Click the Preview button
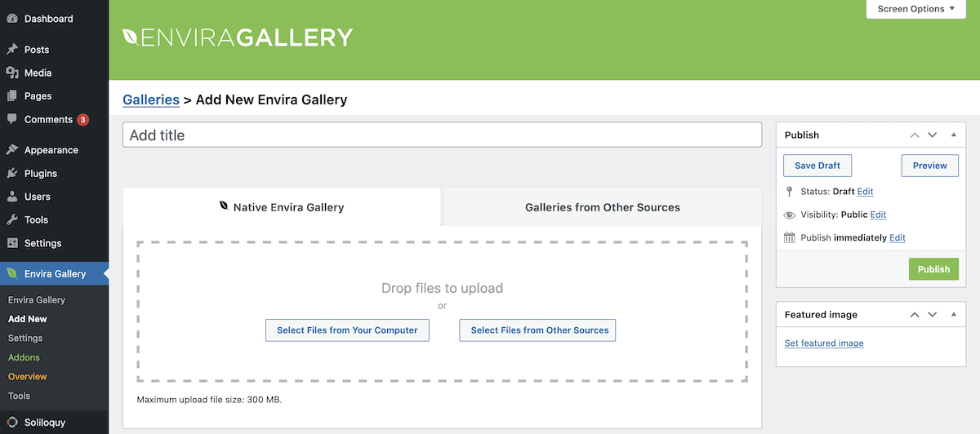980x434 pixels. tap(930, 165)
